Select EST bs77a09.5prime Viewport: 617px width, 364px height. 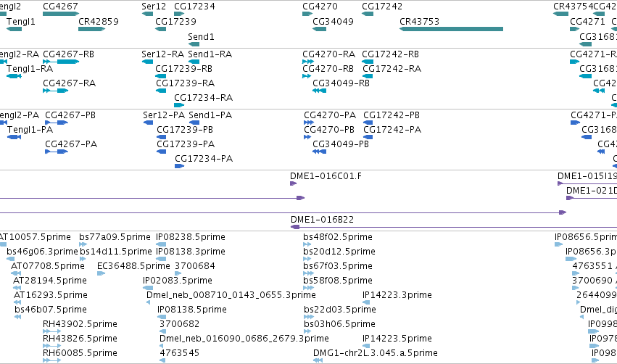click(x=115, y=237)
